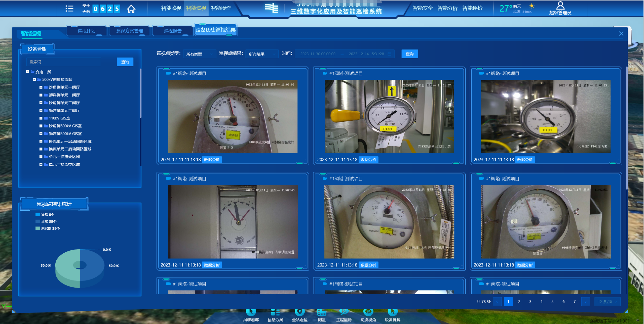Click the 切换视角 view switch icon
Screen dimensions: 644x324
(x=368, y=312)
